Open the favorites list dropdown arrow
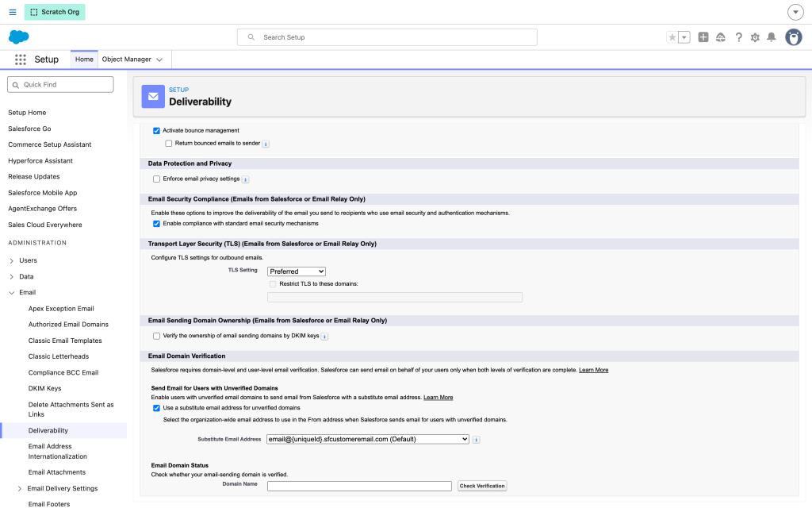812x508 pixels. 684,37
